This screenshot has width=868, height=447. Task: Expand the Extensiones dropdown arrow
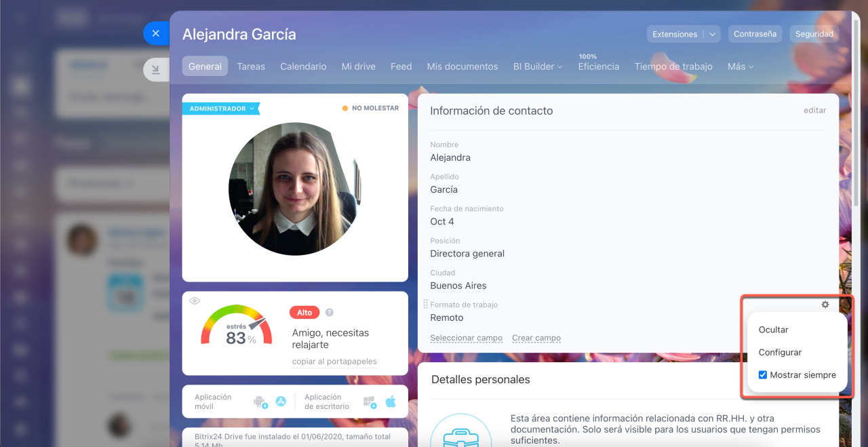tap(712, 34)
